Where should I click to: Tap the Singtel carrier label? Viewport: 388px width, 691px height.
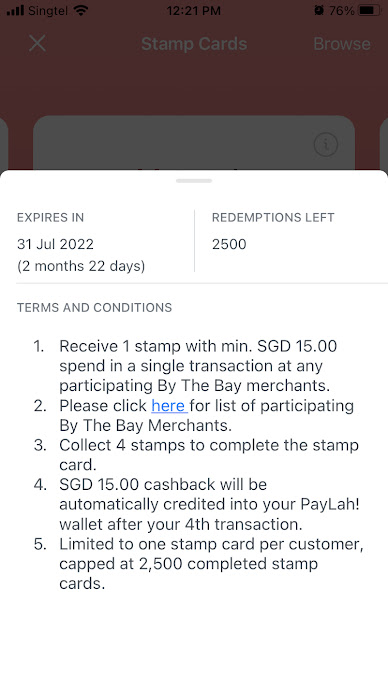click(x=48, y=10)
